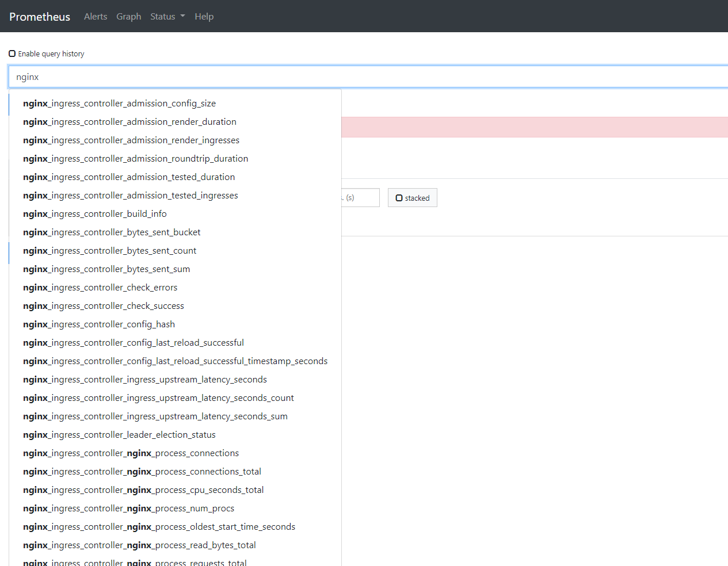This screenshot has height=566, width=728.
Task: Click the resolution (s) input field
Action: [x=361, y=197]
